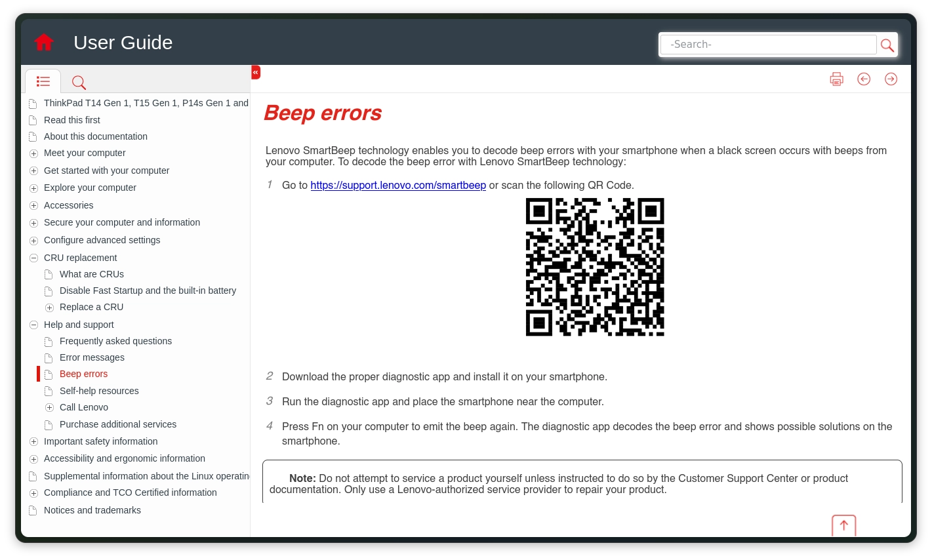Open Purchase additional services topic

118,424
